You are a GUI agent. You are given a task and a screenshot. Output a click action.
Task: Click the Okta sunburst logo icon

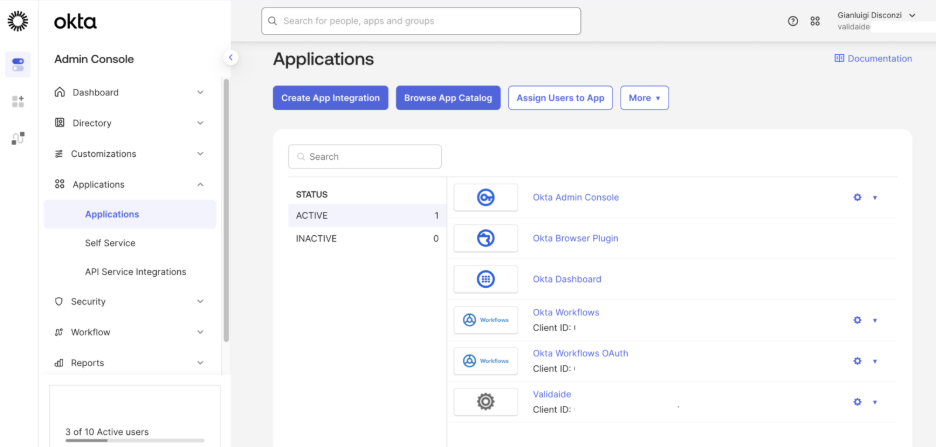pyautogui.click(x=18, y=20)
